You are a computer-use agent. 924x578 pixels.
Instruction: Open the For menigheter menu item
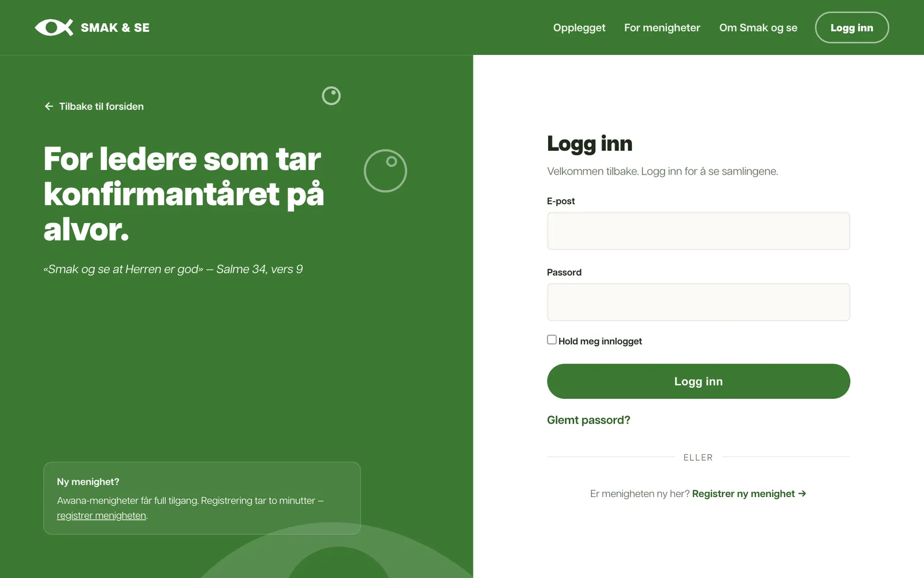662,28
